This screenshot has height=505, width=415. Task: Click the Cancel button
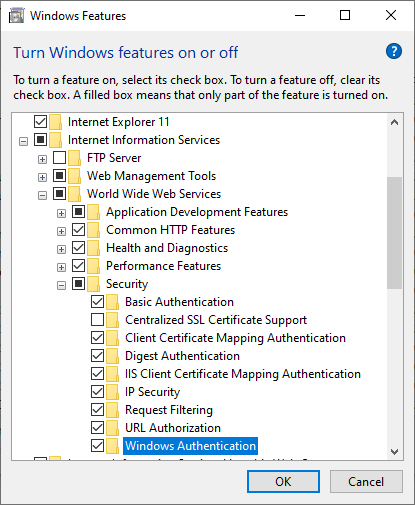coord(366,481)
